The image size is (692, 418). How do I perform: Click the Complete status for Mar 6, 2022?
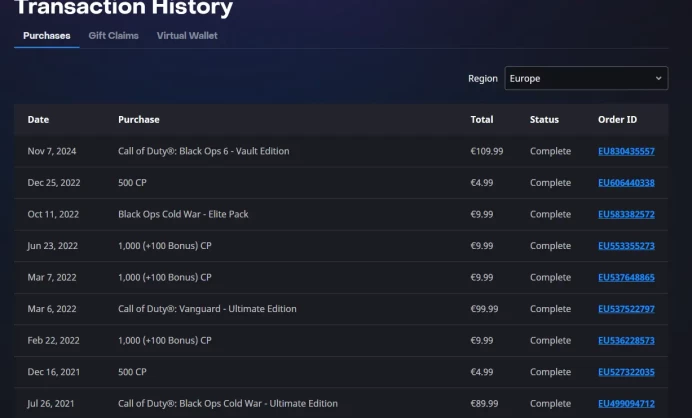[x=550, y=309]
